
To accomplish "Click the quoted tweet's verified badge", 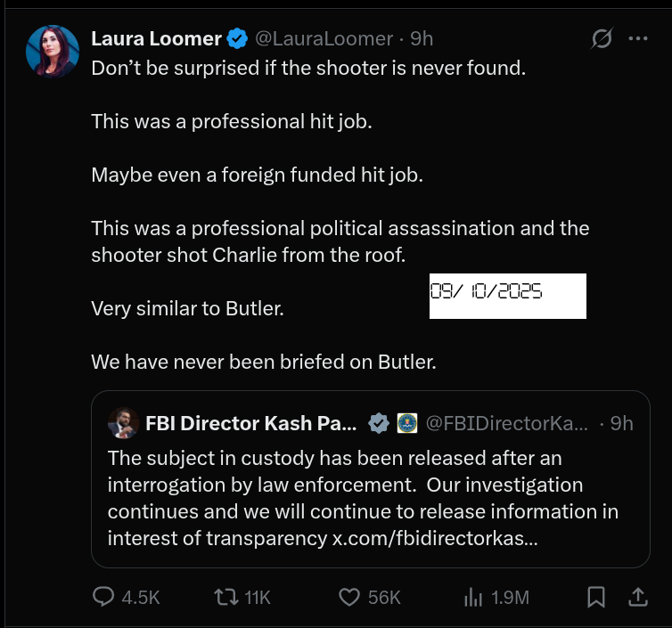I will coord(379,424).
